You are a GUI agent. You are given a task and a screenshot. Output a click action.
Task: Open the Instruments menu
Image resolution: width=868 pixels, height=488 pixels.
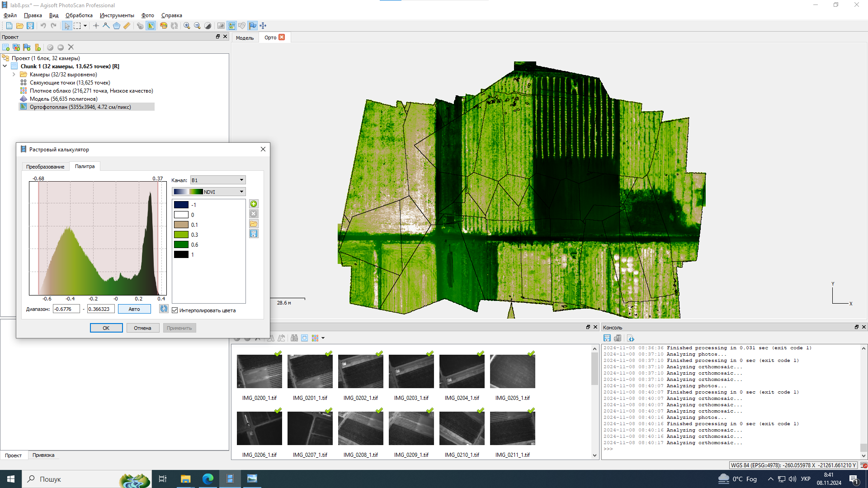[117, 15]
